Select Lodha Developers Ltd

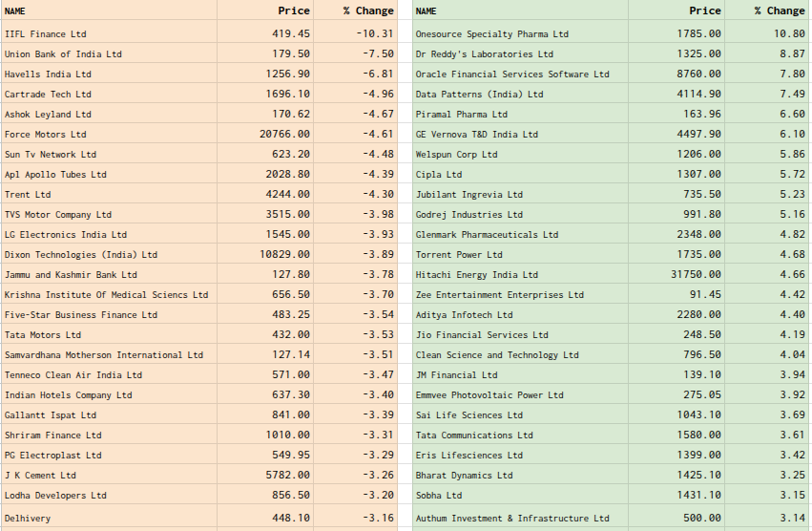point(55,496)
